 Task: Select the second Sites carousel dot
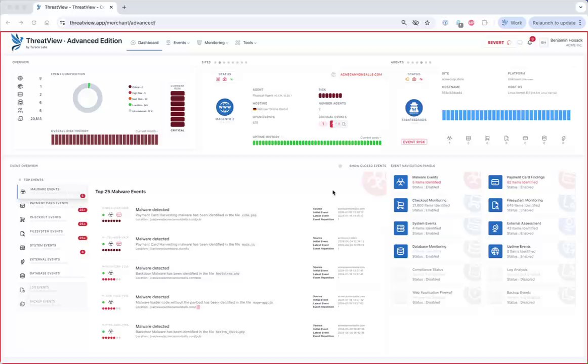point(220,63)
